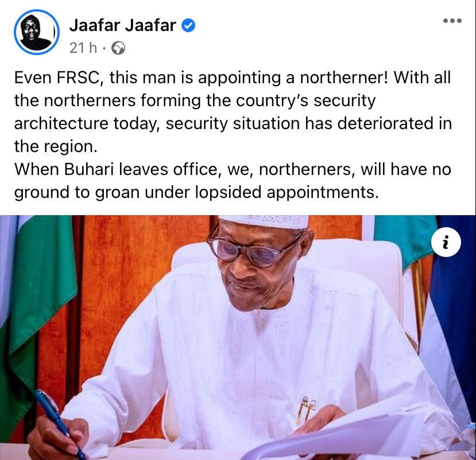This screenshot has width=476, height=460.
Task: Click the gold pen clipped on pocket
Action: tap(305, 410)
